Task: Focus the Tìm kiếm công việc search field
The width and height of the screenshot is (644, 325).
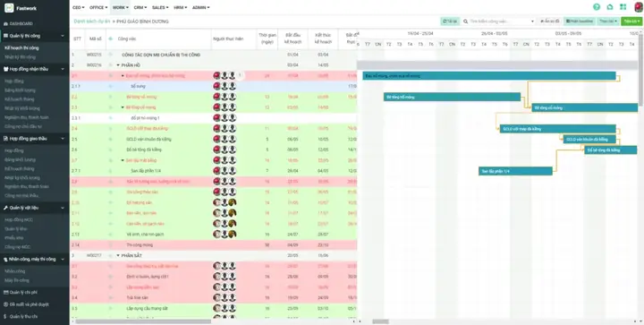Action: [x=499, y=21]
